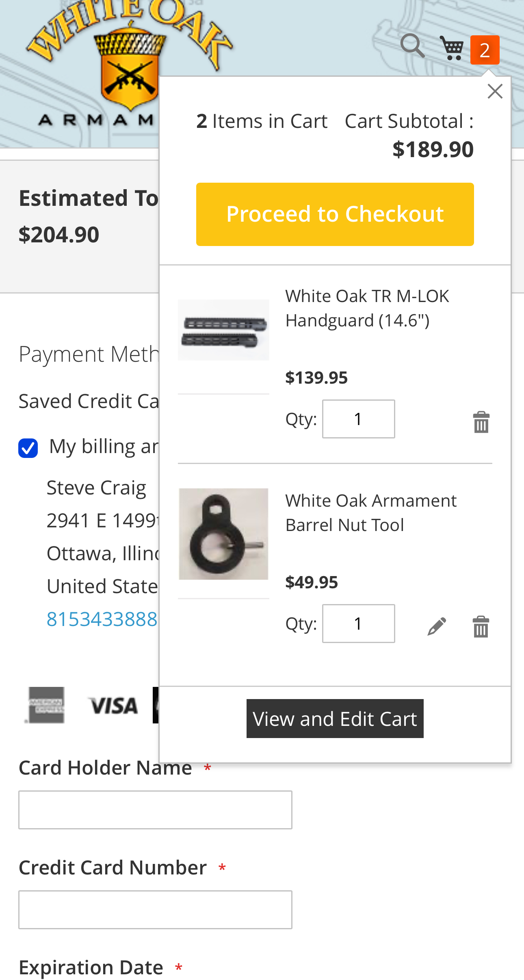This screenshot has height=980, width=524.
Task: Open the M-LOK Handguard product thumbnail
Action: click(223, 330)
